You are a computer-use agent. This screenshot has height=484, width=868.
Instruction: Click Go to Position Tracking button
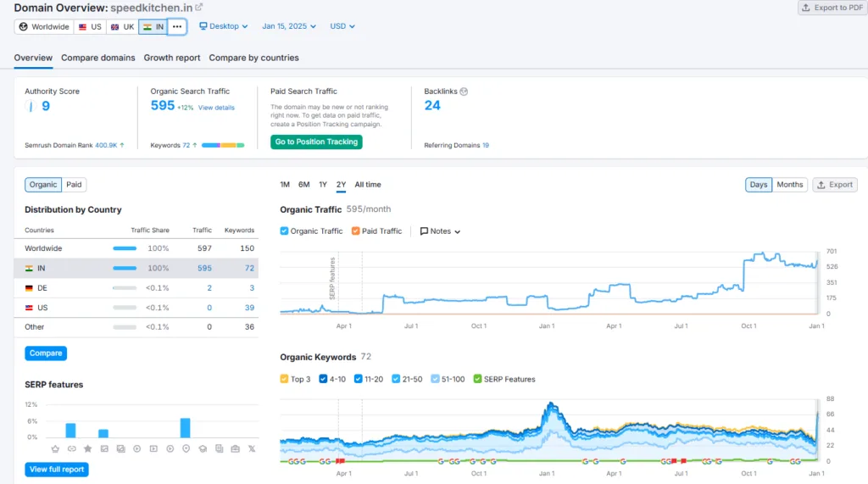click(x=316, y=142)
